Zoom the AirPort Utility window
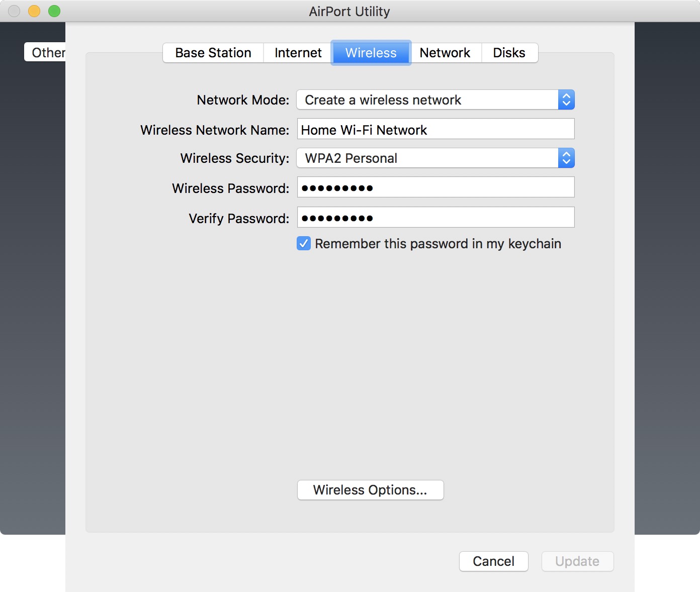 point(54,11)
